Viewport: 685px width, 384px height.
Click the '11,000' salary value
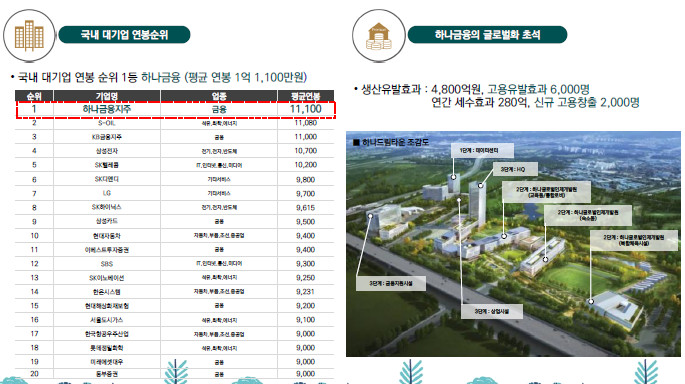coord(305,137)
